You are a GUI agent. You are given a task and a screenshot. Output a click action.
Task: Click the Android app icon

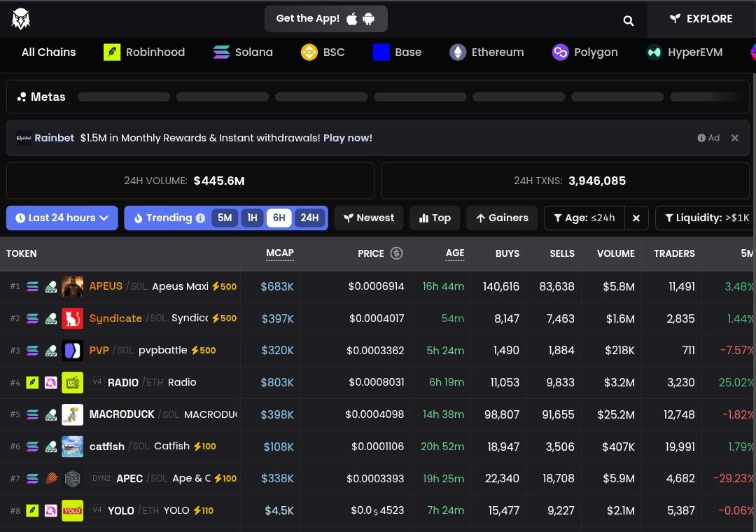coord(368,19)
